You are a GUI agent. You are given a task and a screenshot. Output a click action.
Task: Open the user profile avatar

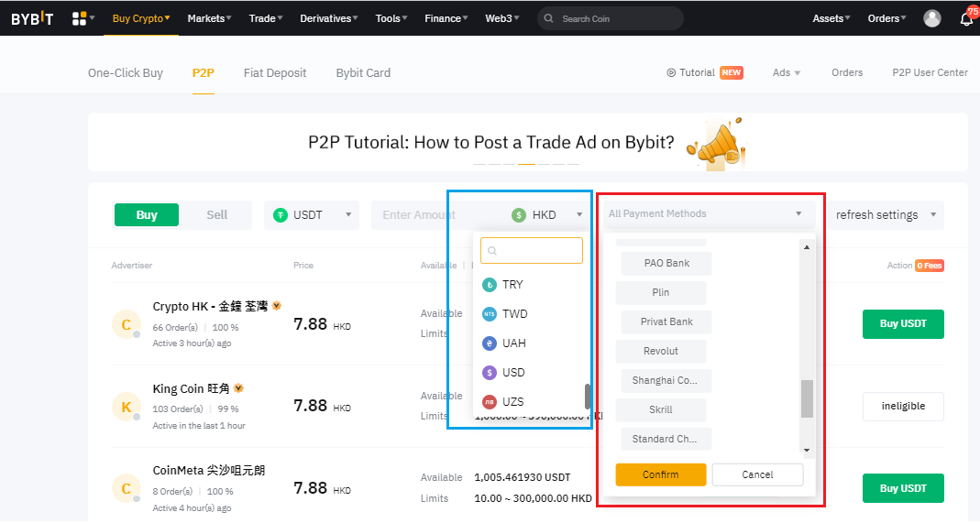point(932,18)
